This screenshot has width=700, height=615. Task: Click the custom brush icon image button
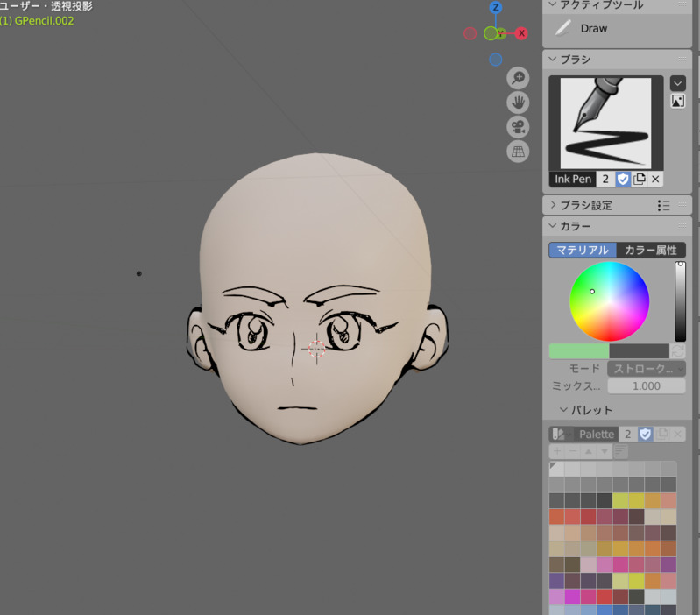(x=678, y=102)
